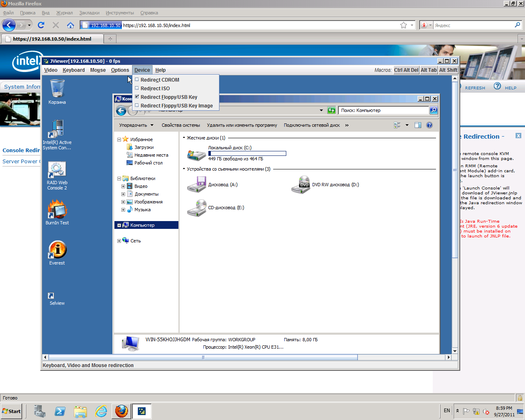The height and width of the screenshot is (420, 525).
Task: Click the Firefox home icon
Action: (x=71, y=25)
